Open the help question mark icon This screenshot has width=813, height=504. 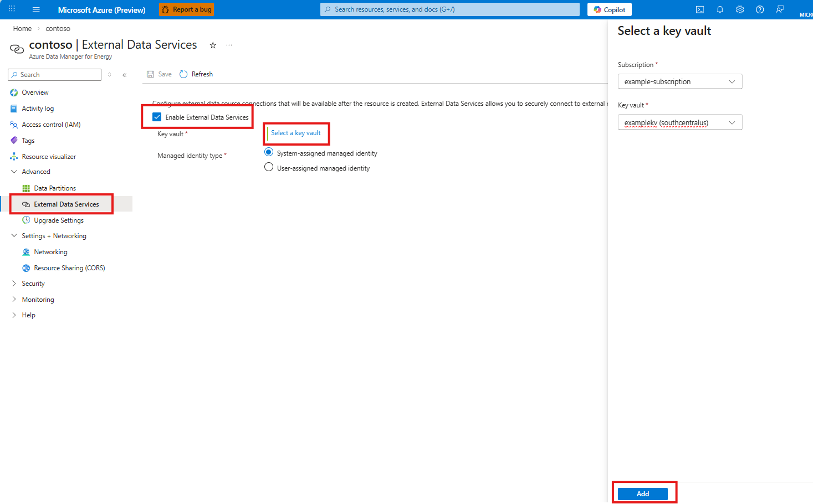point(760,9)
